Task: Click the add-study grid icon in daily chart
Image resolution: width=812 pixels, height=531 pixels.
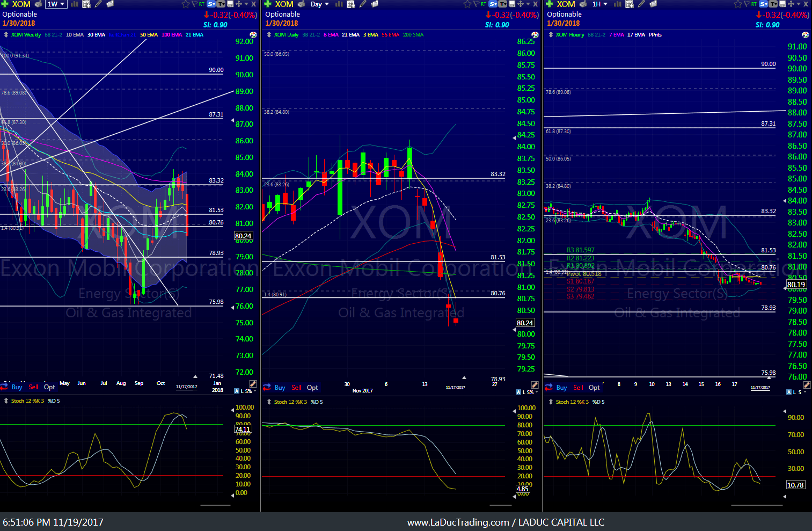Action: 351,4
